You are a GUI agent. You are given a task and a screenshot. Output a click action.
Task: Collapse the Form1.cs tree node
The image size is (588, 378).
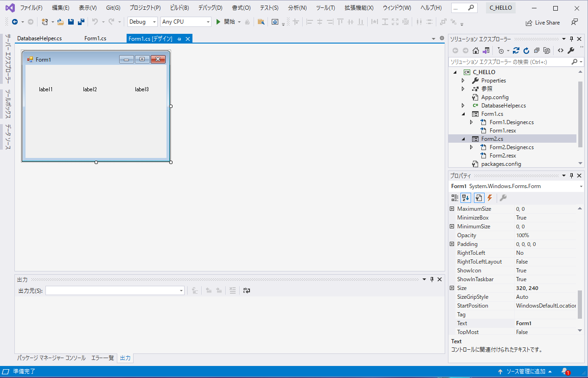(463, 114)
